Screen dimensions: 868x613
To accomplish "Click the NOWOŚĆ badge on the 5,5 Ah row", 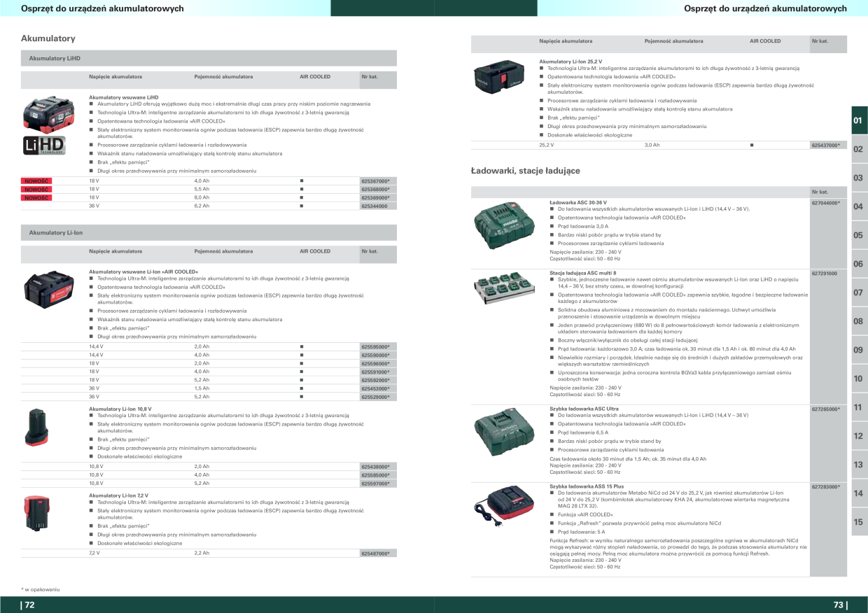I will coord(36,190).
